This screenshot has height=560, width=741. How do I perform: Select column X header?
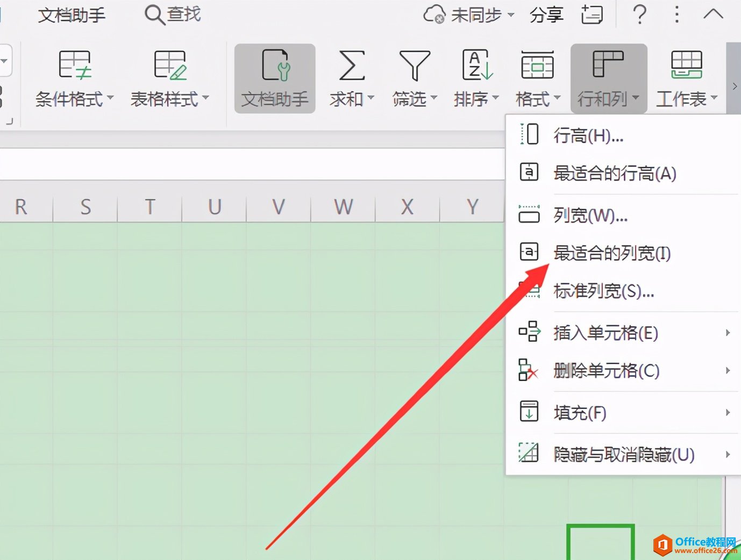(x=408, y=206)
